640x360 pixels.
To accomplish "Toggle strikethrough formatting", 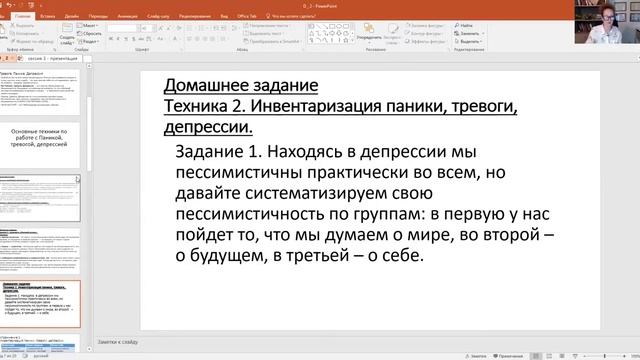I will tap(141, 39).
